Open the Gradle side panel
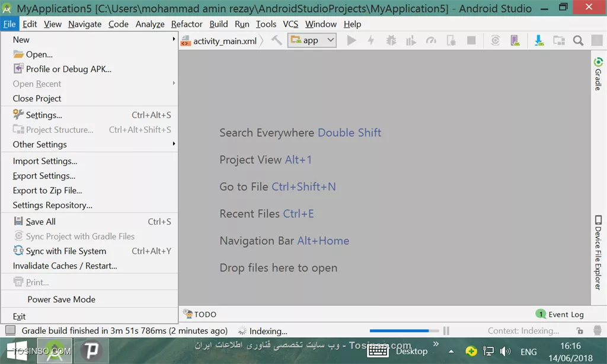607x364 pixels. [x=598, y=74]
